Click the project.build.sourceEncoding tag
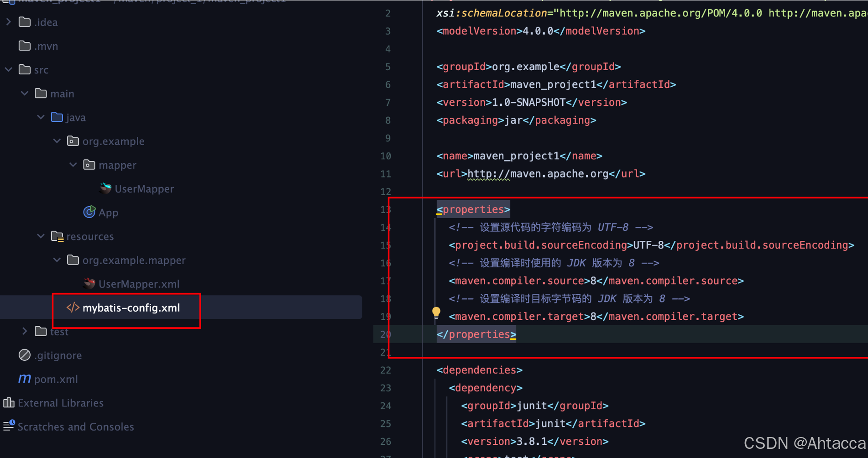This screenshot has width=868, height=458. 652,245
